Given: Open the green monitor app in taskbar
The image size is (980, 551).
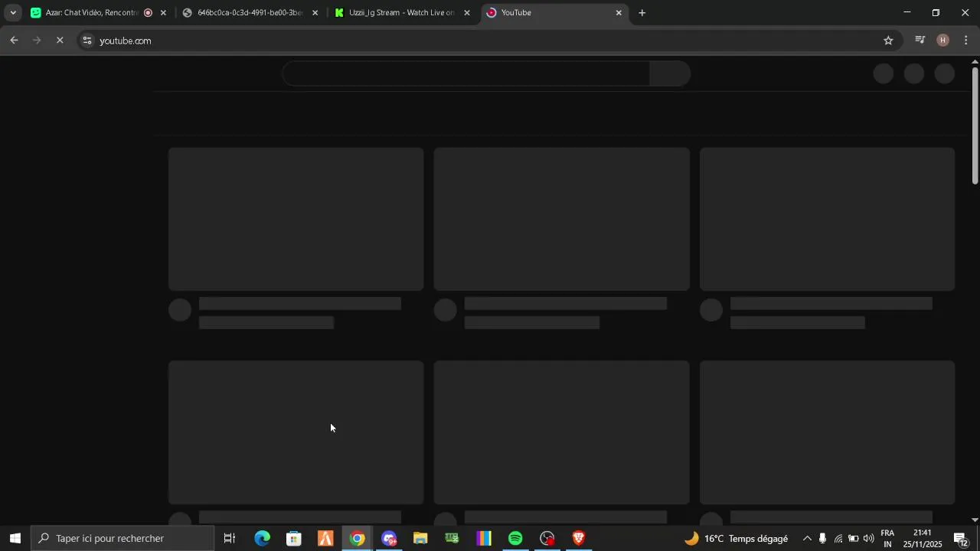Looking at the screenshot, I should point(452,539).
